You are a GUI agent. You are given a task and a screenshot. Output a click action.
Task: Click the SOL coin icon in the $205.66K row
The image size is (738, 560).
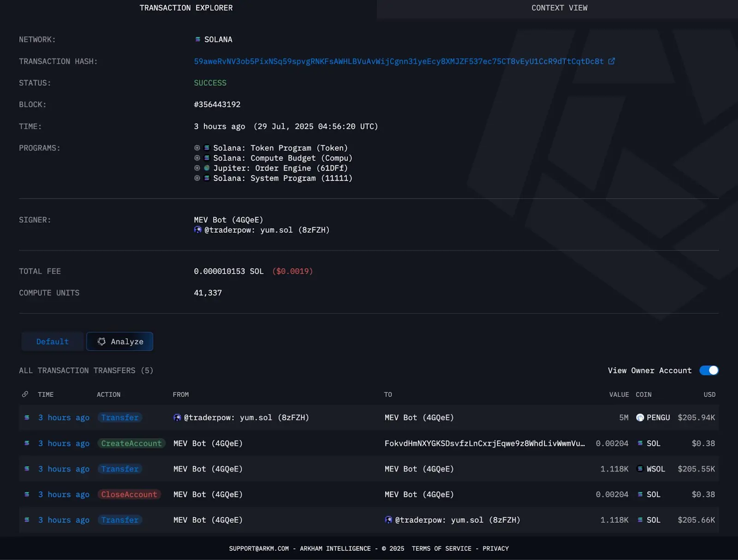pyautogui.click(x=640, y=520)
